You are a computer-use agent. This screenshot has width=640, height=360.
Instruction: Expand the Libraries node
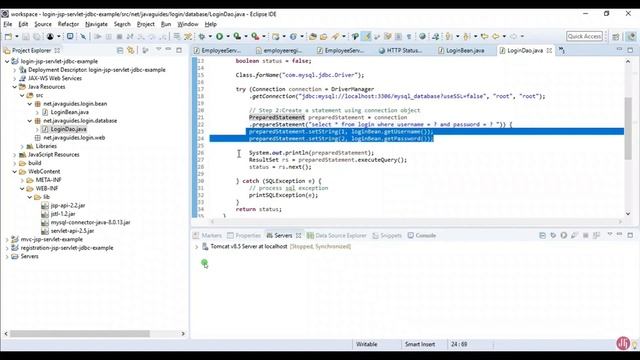pos(22,146)
